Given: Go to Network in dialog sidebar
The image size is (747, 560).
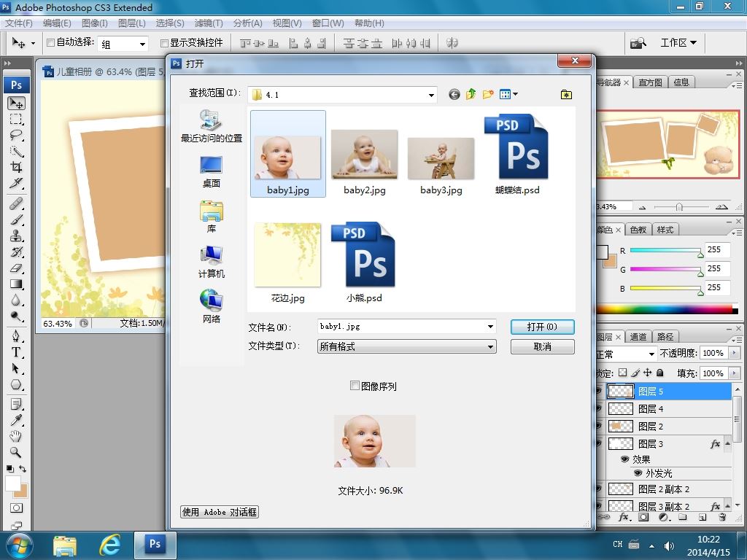Looking at the screenshot, I should (211, 307).
